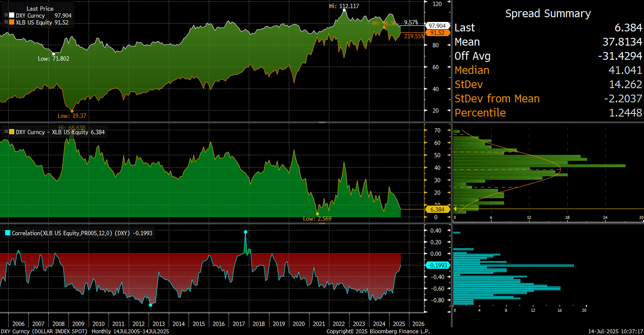Click the cyan correlation peak marker dot in 2017
The height and width of the screenshot is (335, 644).
245,232
